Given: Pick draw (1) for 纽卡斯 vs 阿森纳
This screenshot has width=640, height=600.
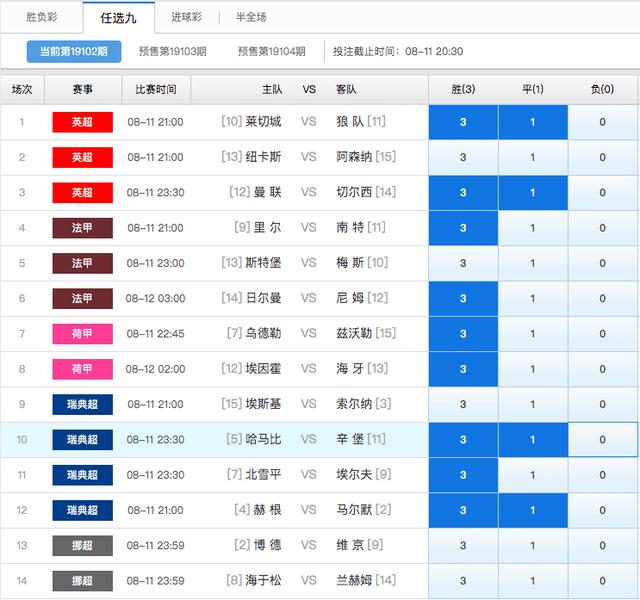Looking at the screenshot, I should tap(533, 157).
